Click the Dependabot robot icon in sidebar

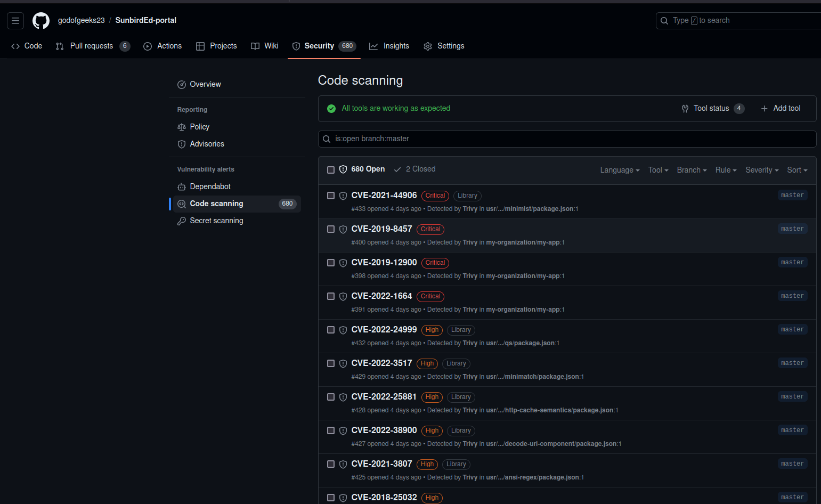click(182, 187)
